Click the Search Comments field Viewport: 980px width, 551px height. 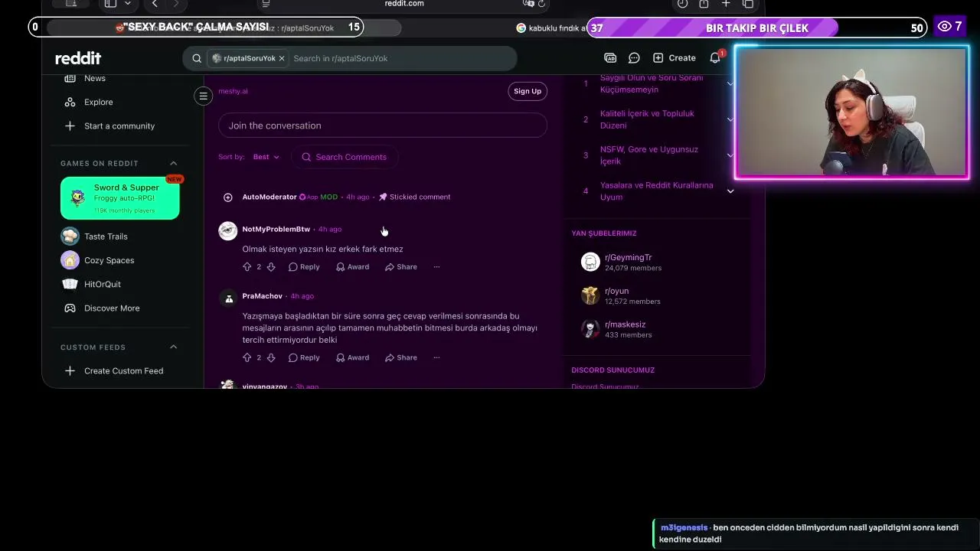(345, 157)
